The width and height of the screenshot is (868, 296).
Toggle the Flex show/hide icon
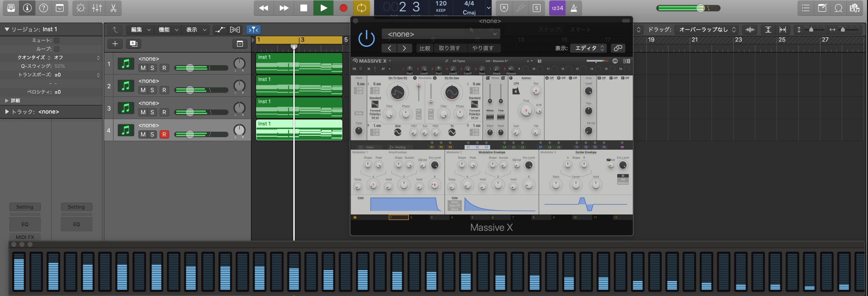click(235, 30)
